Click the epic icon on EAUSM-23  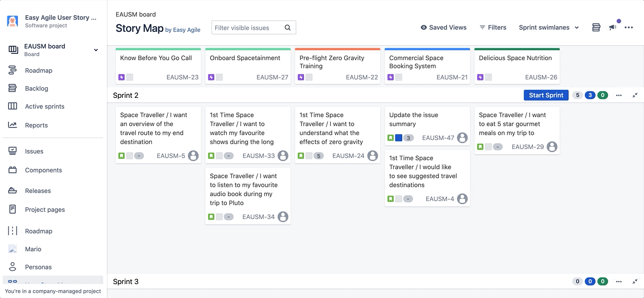point(122,77)
